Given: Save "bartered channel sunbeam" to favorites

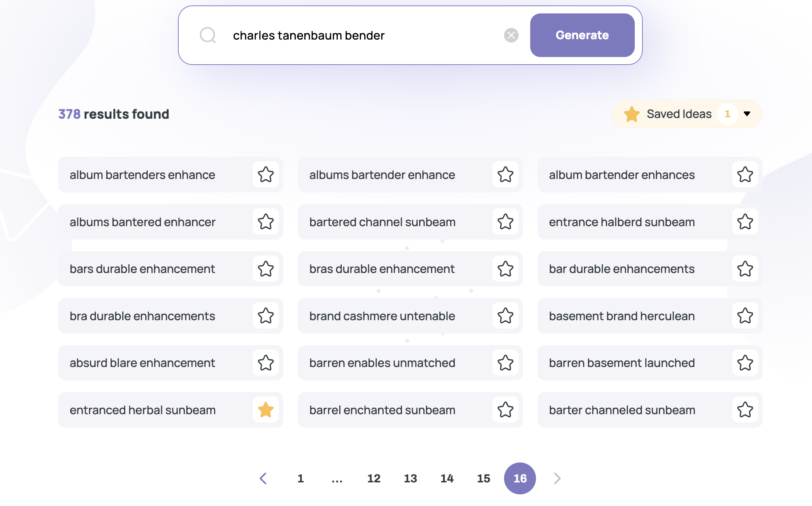Looking at the screenshot, I should pyautogui.click(x=506, y=222).
